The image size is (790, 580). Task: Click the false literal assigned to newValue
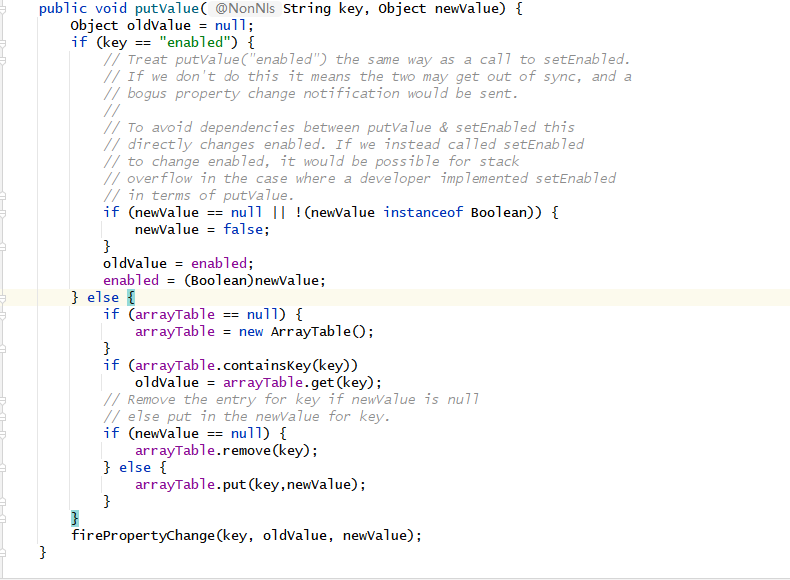coord(246,230)
